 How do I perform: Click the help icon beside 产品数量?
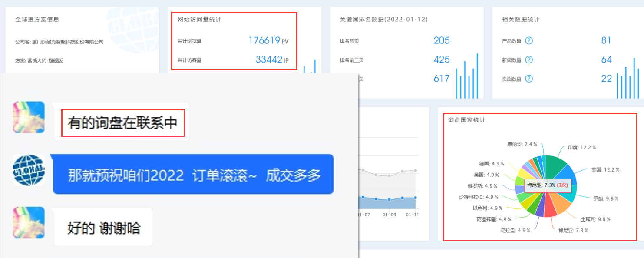[x=529, y=41]
